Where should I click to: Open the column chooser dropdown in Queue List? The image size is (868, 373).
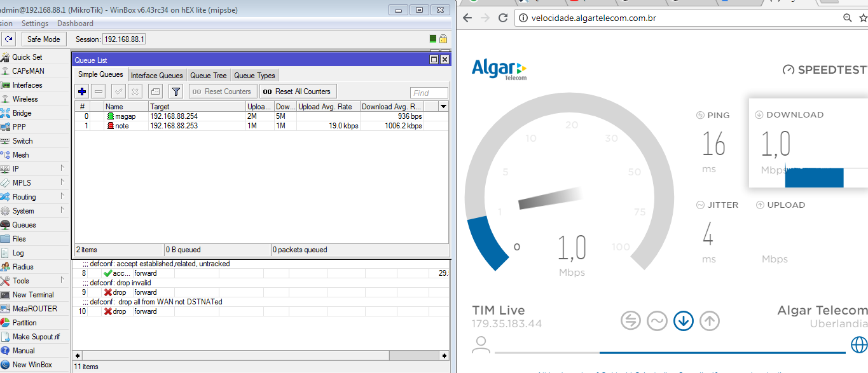tap(443, 106)
